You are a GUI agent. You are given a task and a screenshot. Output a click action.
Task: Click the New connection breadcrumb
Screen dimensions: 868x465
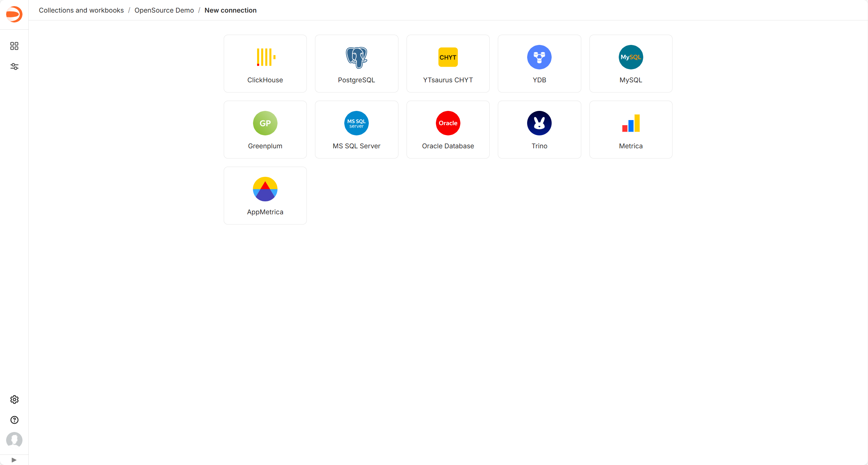pyautogui.click(x=231, y=10)
